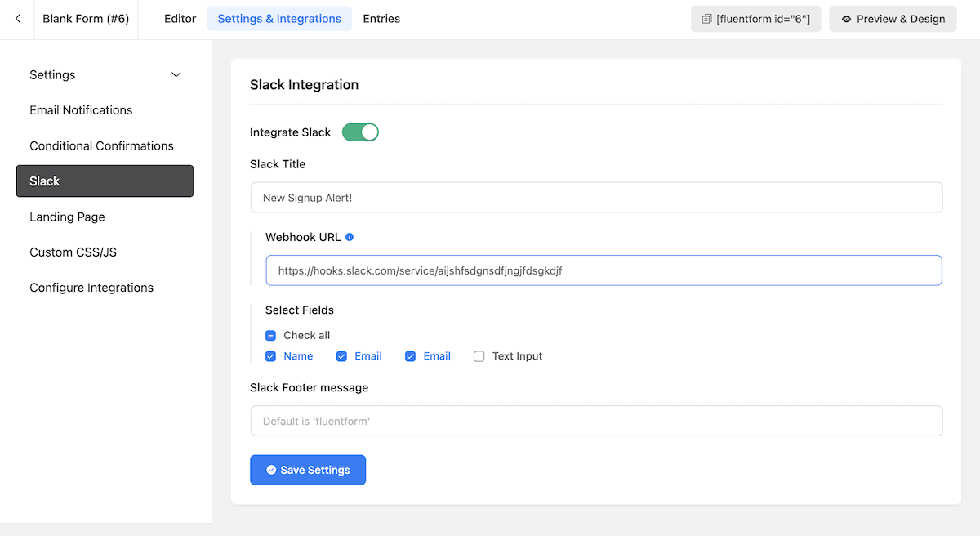This screenshot has width=980, height=536.
Task: Click the checkmark icon on Save Settings
Action: coord(271,470)
